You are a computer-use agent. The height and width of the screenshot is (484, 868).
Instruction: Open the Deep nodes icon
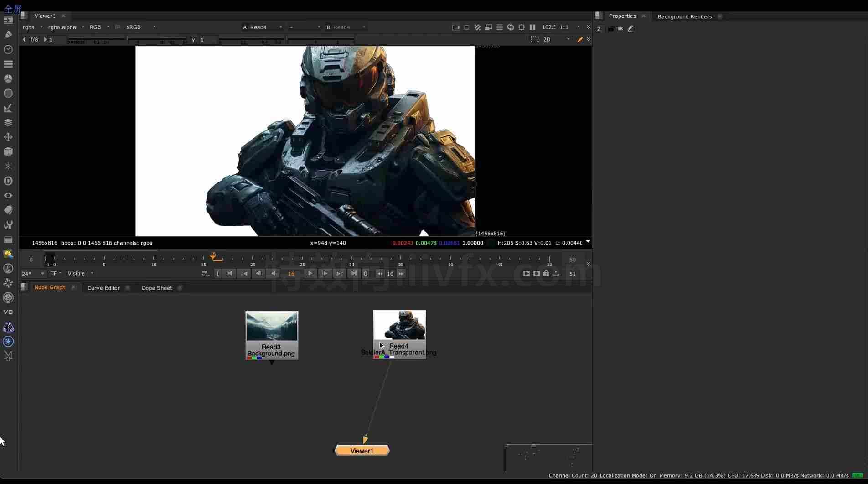click(x=8, y=181)
